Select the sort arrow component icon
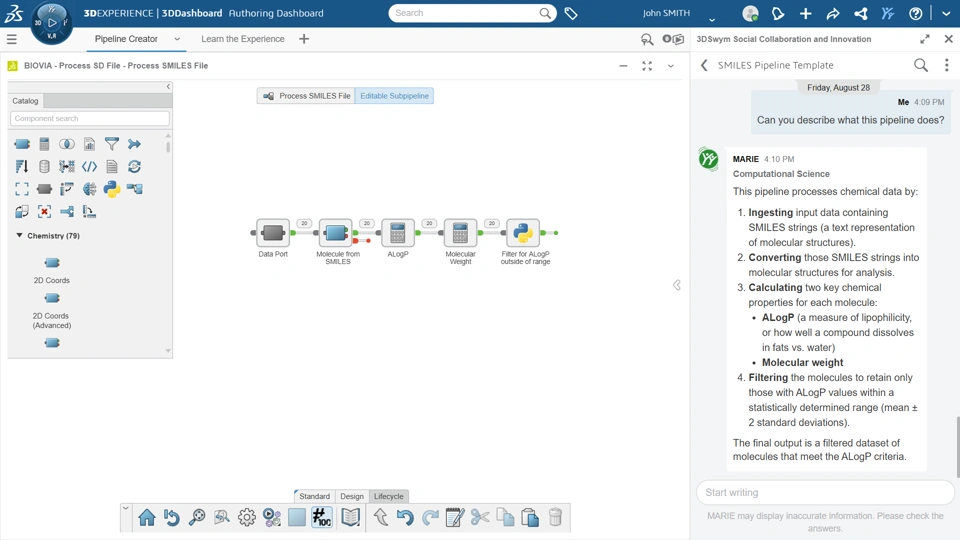The width and height of the screenshot is (960, 540). [21, 167]
